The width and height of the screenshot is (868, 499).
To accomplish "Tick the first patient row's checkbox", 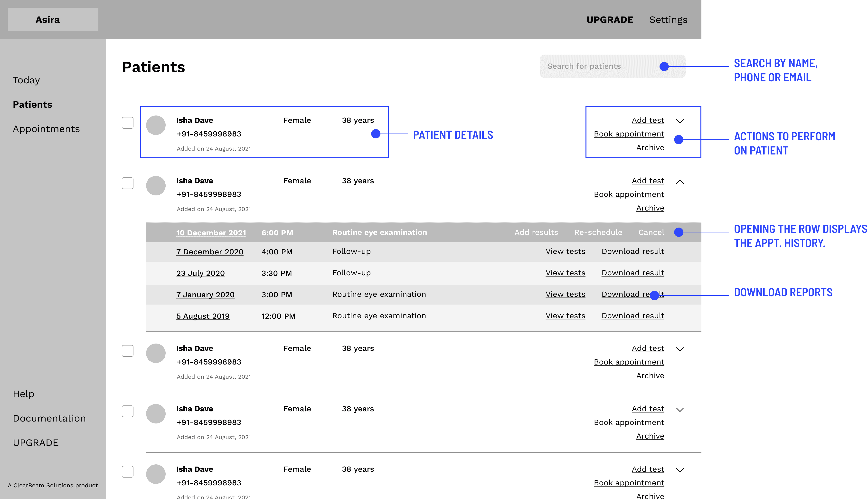I will [x=127, y=123].
